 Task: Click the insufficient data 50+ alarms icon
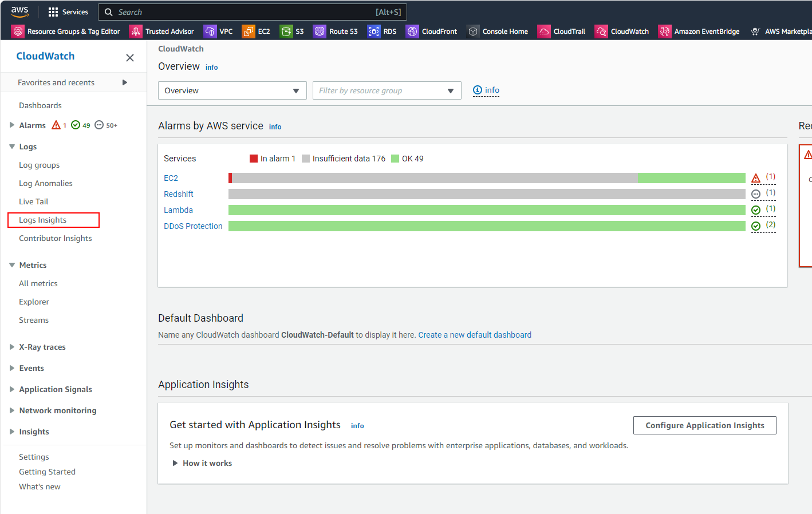106,125
